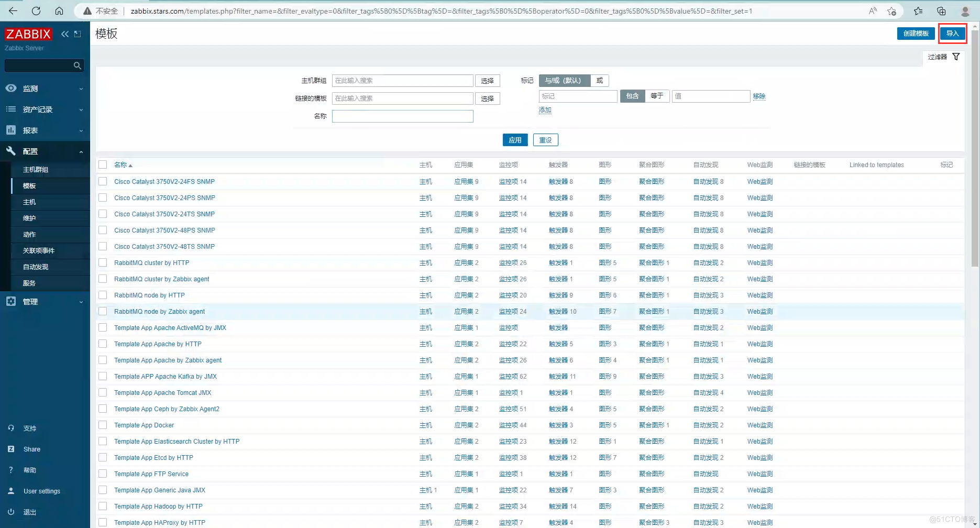
Task: Go to browser home icon
Action: (59, 10)
